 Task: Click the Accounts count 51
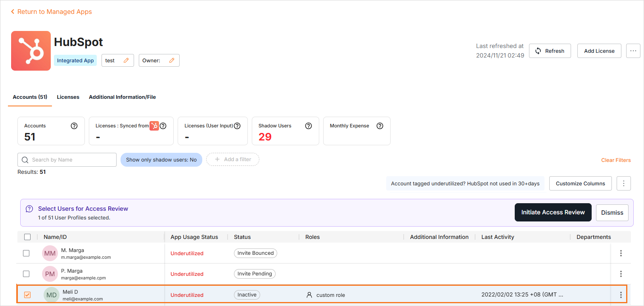coord(30,137)
